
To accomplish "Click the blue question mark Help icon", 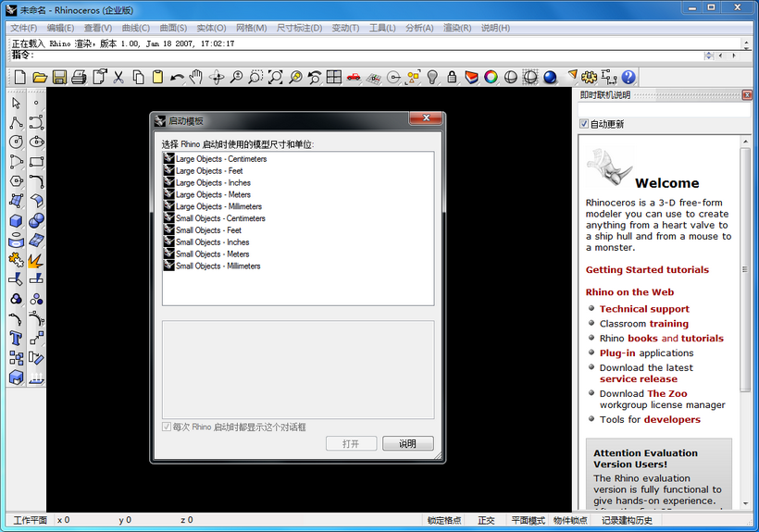I will pos(628,77).
